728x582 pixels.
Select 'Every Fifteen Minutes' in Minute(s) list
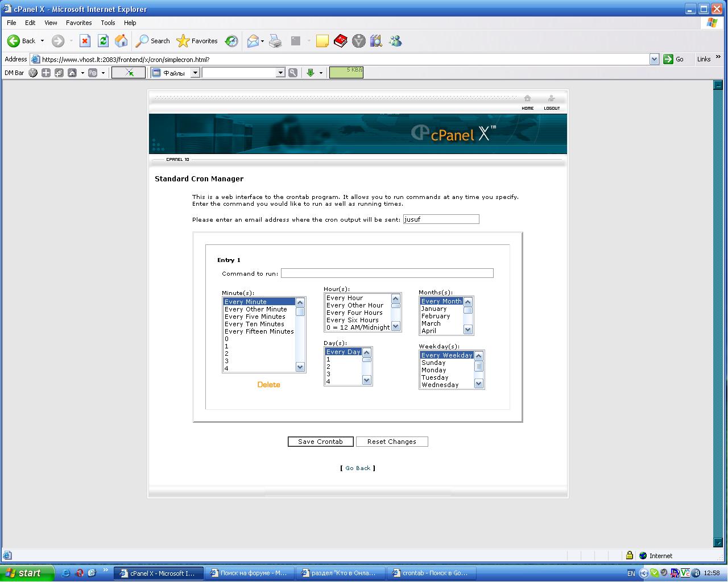[x=259, y=331]
